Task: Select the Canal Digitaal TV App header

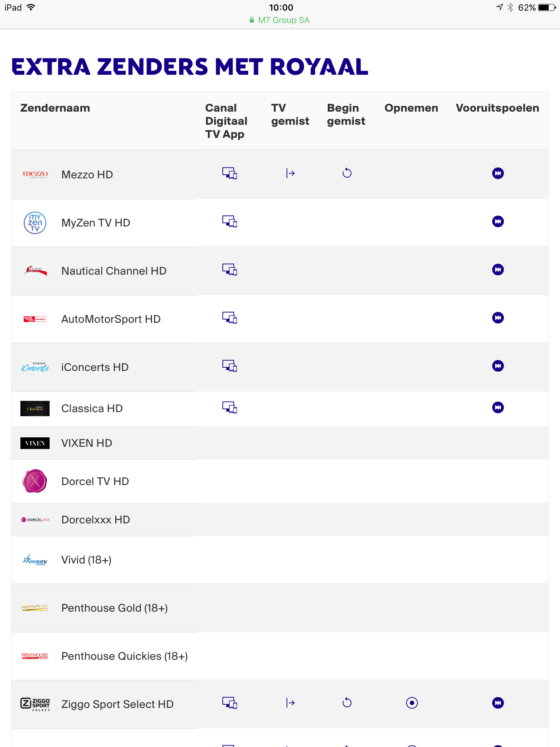Action: coord(226,121)
